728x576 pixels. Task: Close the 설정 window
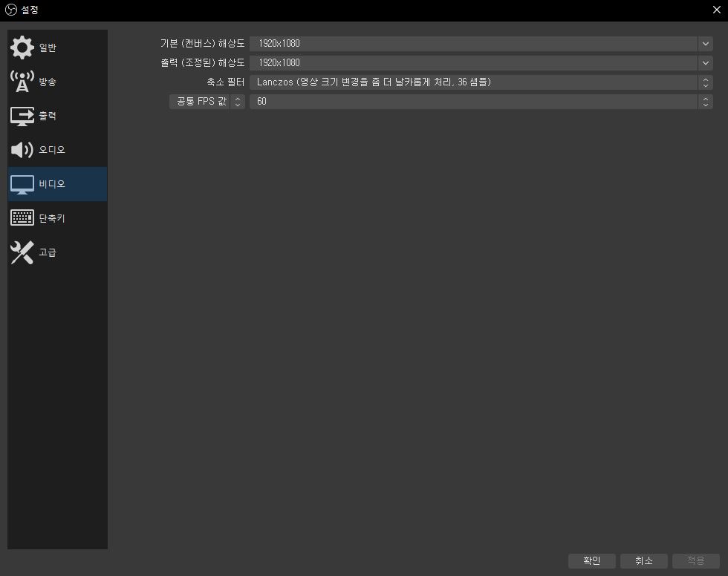point(716,10)
